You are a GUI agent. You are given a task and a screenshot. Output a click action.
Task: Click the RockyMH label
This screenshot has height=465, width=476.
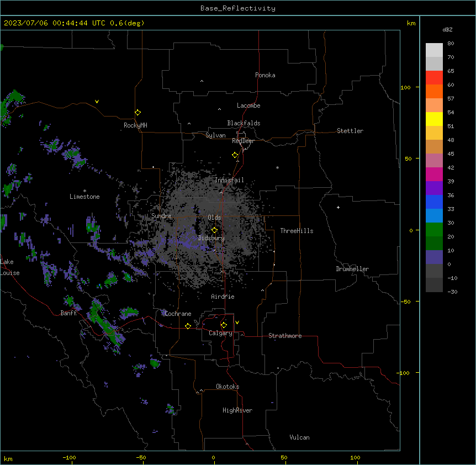point(135,125)
